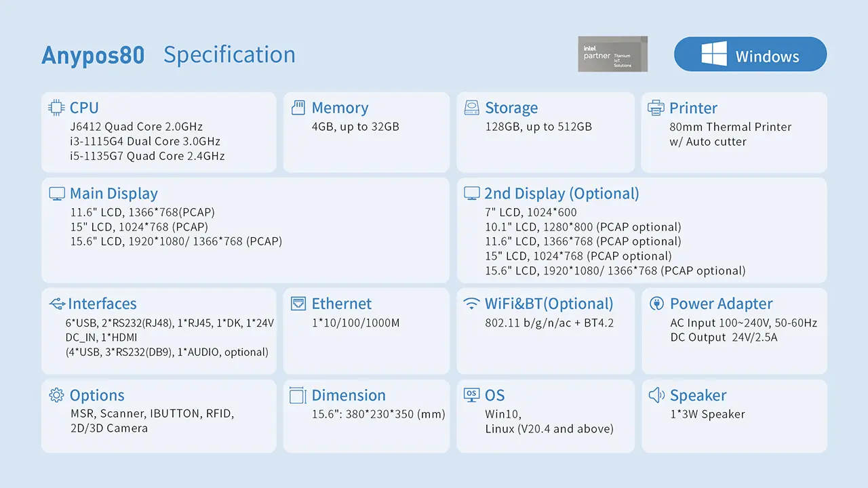Click the CPU chip icon

point(57,108)
